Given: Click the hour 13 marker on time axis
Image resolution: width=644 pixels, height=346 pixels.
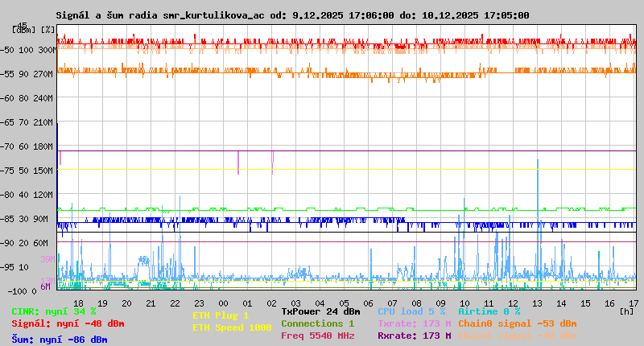Looking at the screenshot, I should coord(537,303).
